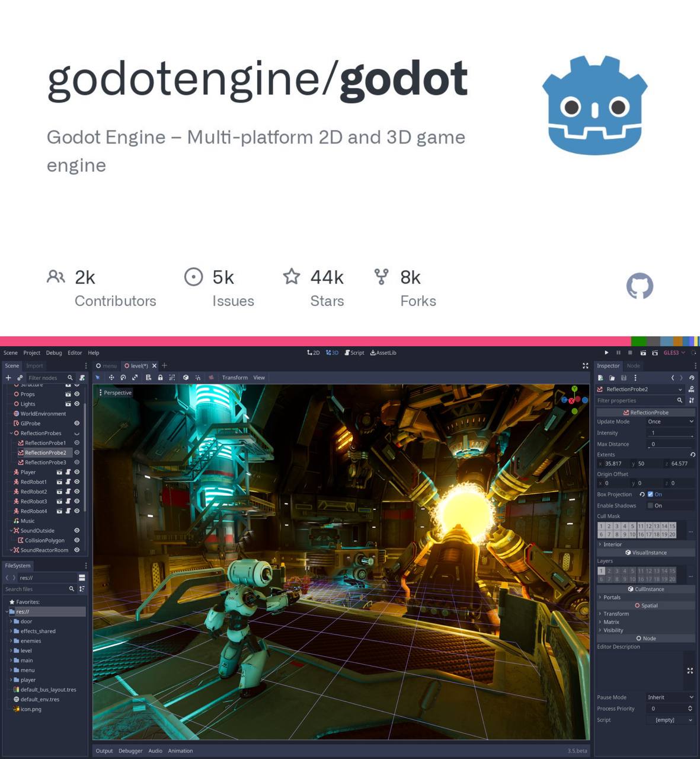Play the edited scene clapper icon

click(643, 353)
